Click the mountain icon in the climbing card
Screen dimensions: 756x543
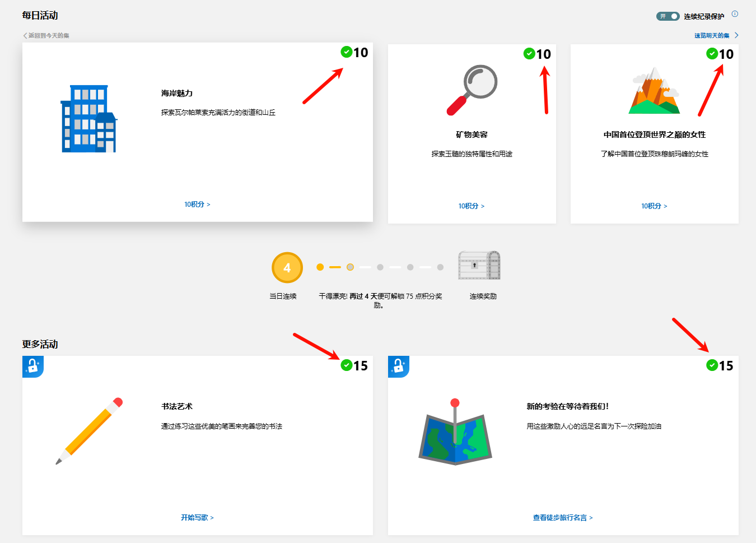click(x=654, y=91)
